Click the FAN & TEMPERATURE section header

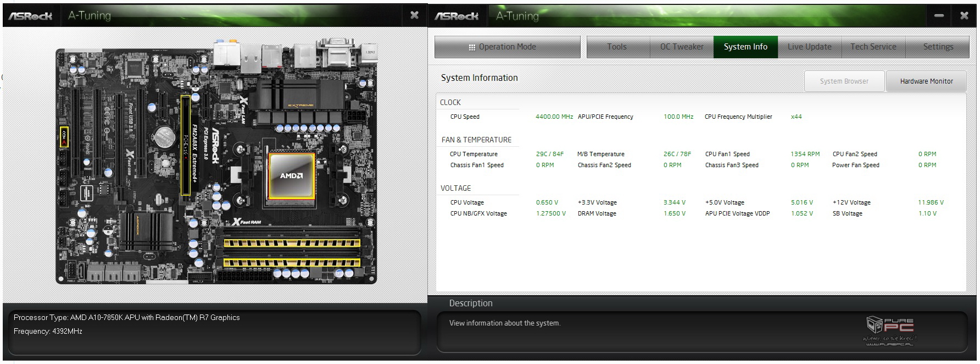tap(476, 140)
